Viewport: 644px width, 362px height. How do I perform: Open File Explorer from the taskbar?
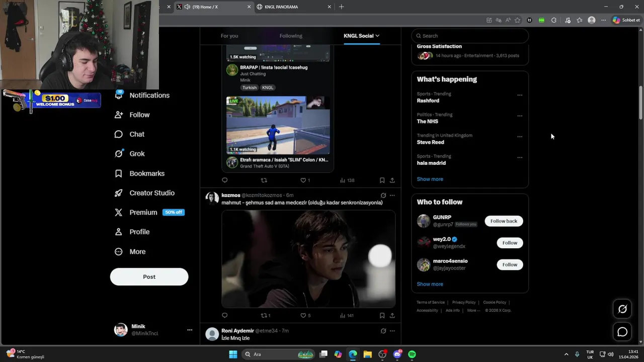(367, 354)
